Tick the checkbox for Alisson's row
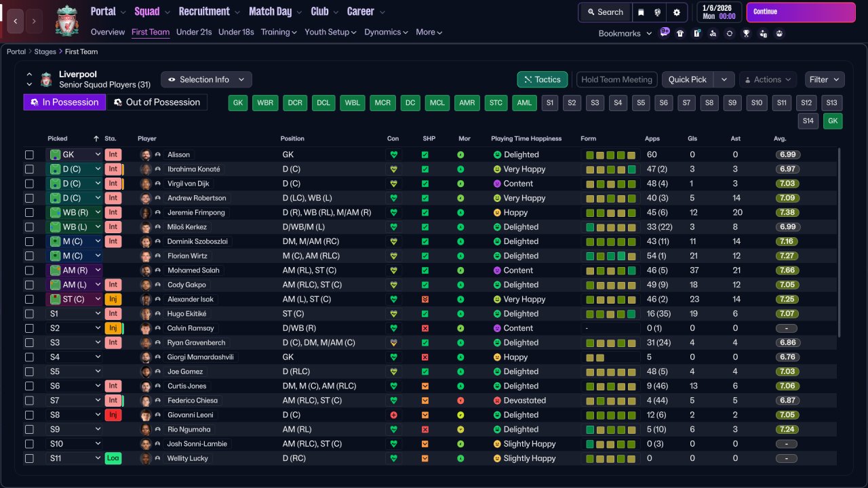The height and width of the screenshot is (488, 868). [x=29, y=155]
